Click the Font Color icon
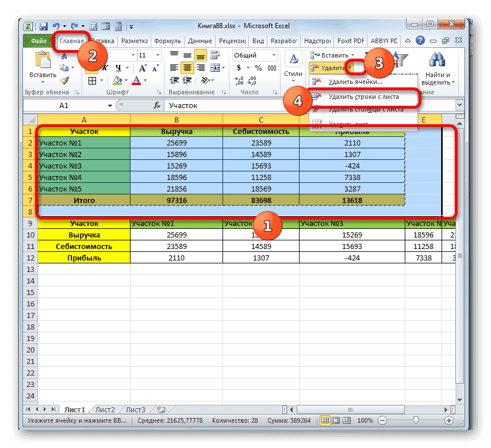This screenshot has width=491, height=448. click(137, 81)
